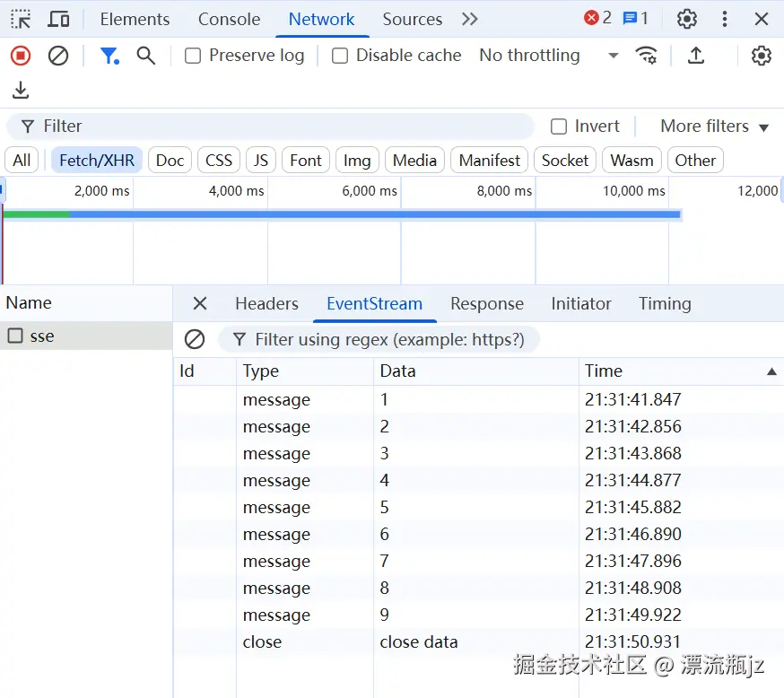Focus the network Filter text field
This screenshot has width=784, height=698.
271,126
